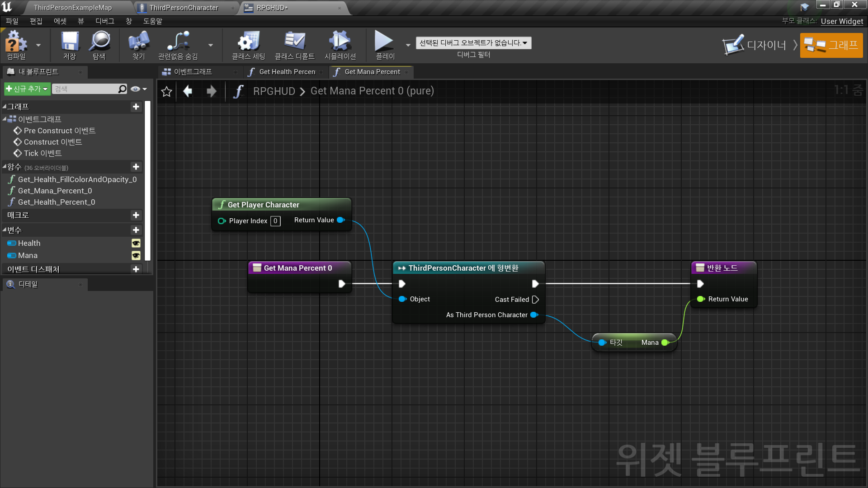Screen dimensions: 868x488
Task: Click the favorite star icon in graph header
Action: click(x=166, y=91)
